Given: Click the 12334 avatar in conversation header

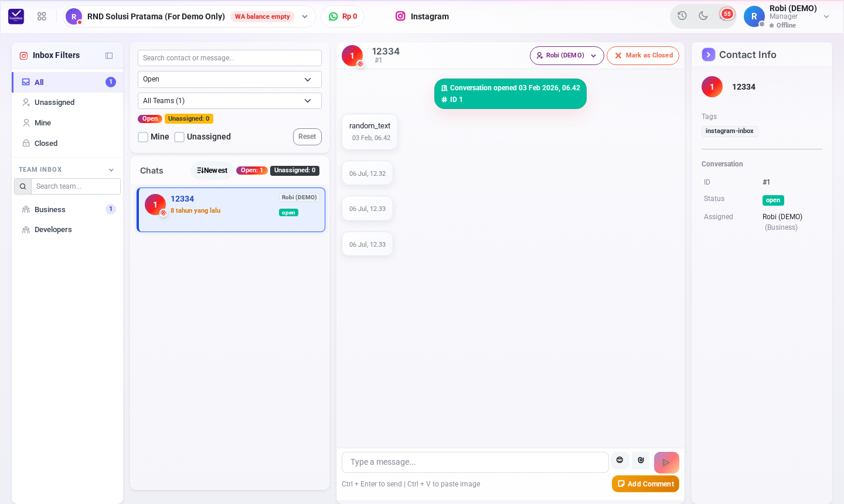Looking at the screenshot, I should (352, 56).
